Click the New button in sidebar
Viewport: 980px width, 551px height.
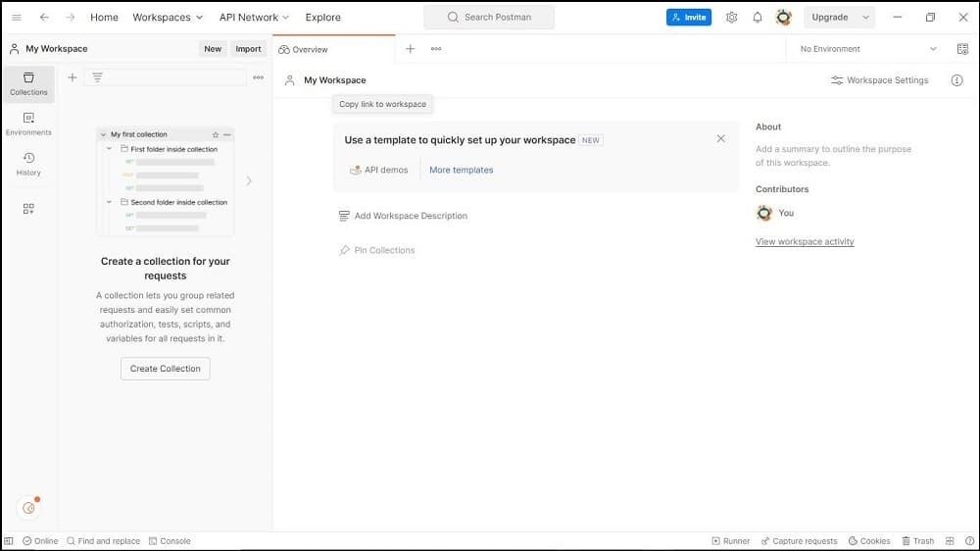pos(213,49)
